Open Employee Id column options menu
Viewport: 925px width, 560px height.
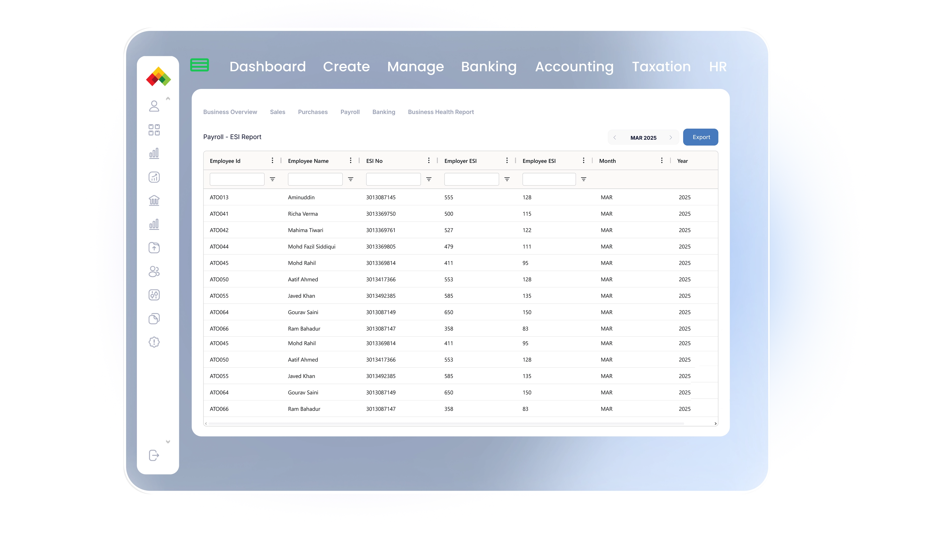point(273,161)
